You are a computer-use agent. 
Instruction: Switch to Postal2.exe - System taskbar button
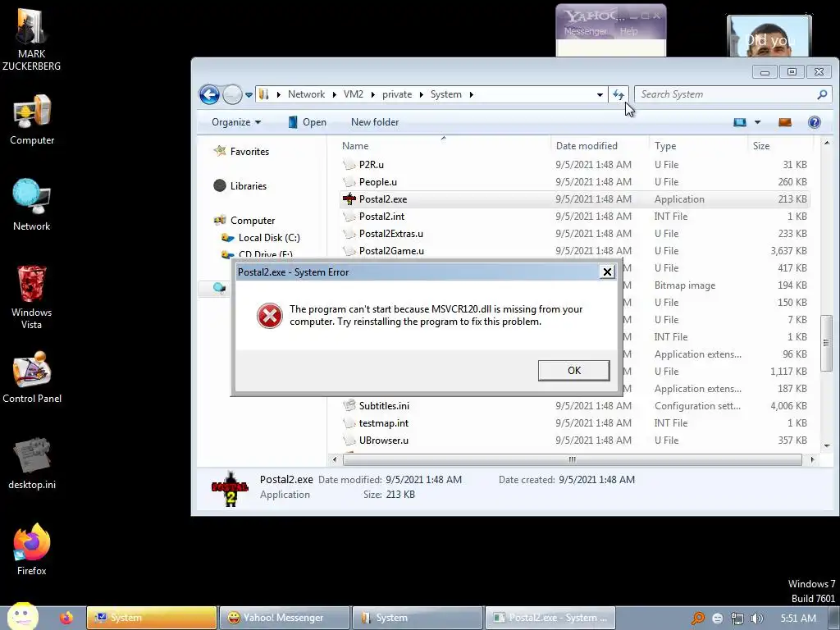click(550, 618)
